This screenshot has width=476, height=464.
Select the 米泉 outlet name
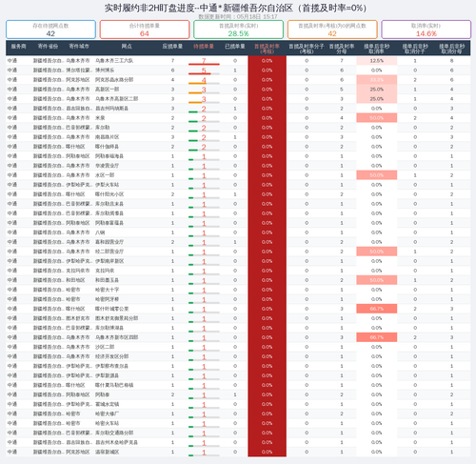click(100, 118)
